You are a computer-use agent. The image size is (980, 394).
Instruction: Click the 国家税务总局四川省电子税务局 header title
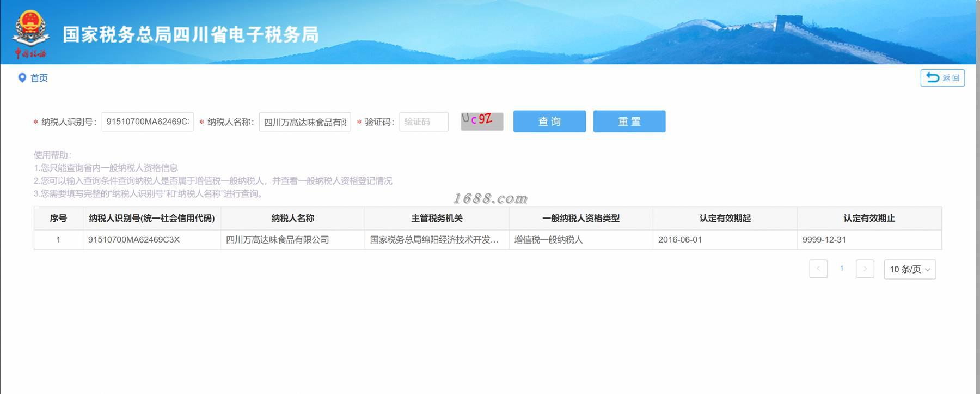[x=191, y=34]
